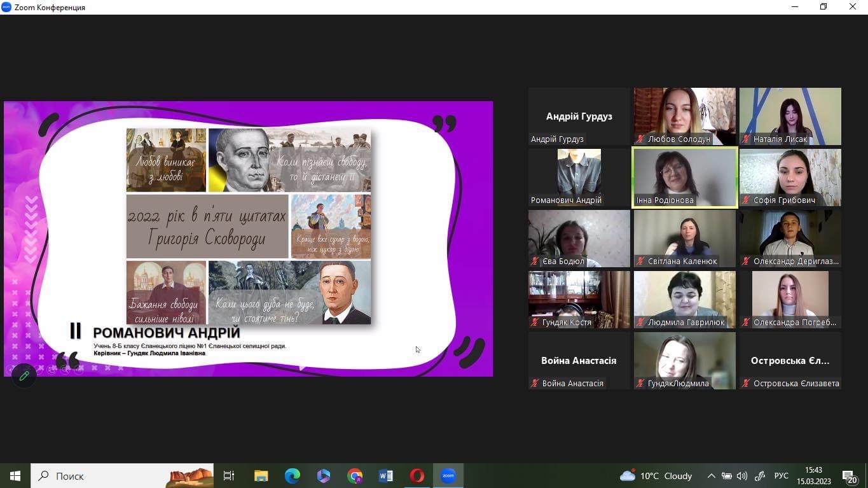Open the Opera browser taskbar icon
The image size is (868, 488).
(417, 476)
